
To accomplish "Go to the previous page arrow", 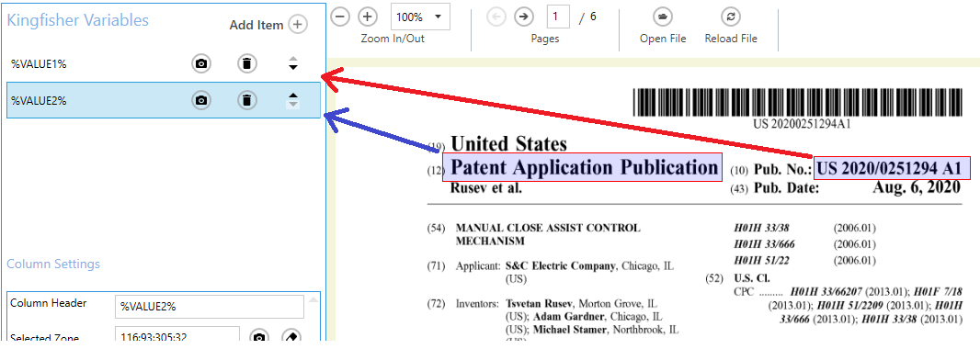I will tap(496, 17).
